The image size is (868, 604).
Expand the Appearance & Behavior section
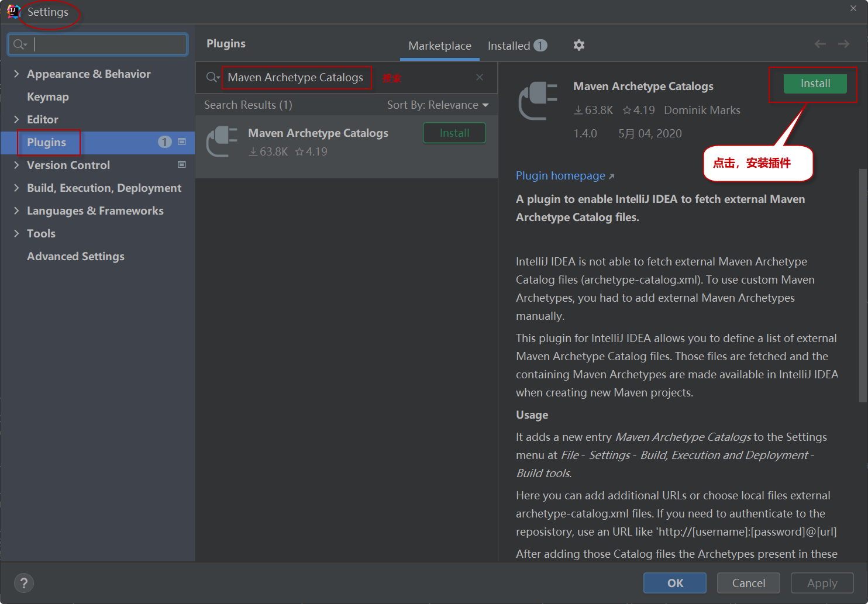coord(16,74)
